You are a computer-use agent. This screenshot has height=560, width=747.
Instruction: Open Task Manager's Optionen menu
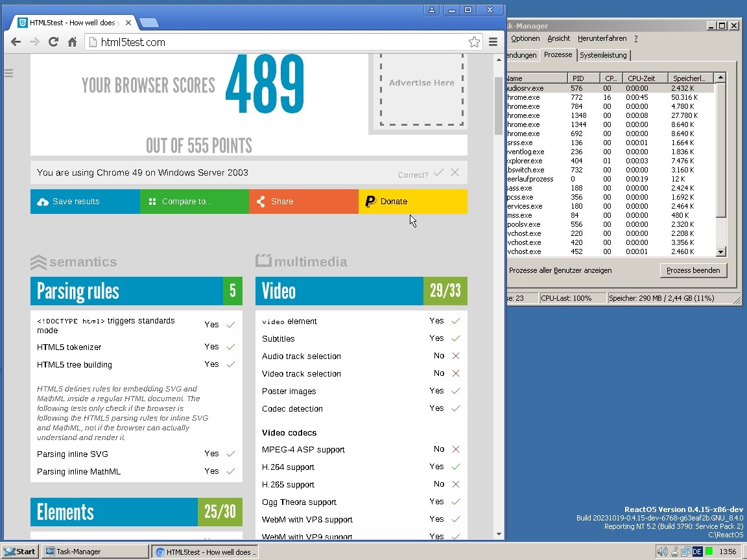525,39
